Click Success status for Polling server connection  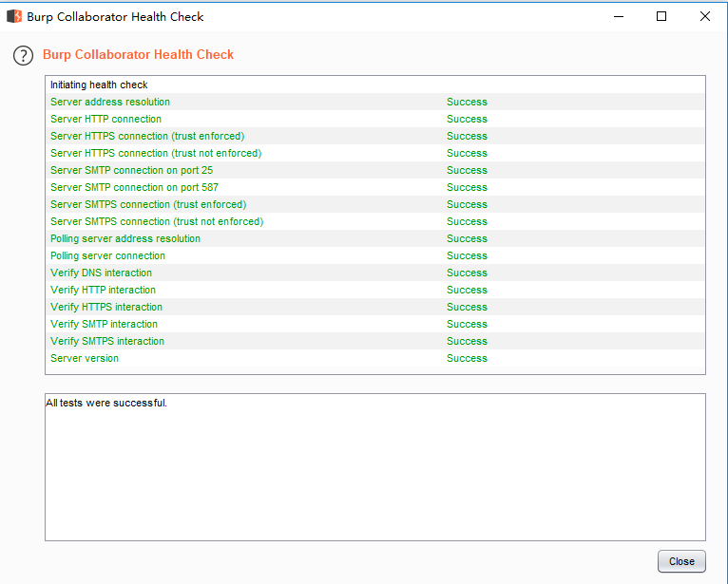[x=467, y=255]
